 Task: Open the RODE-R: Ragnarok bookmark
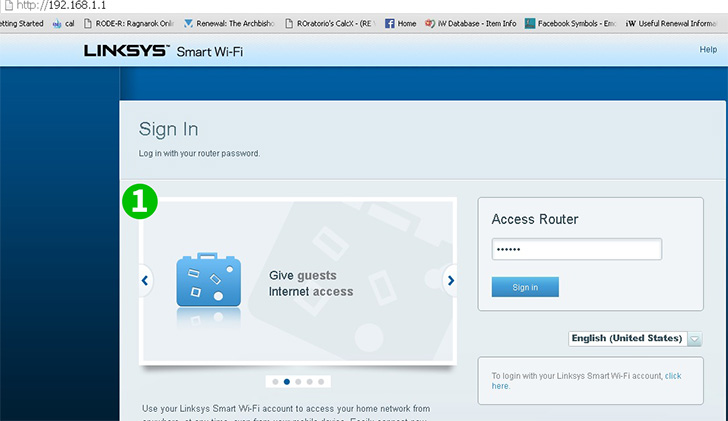coord(129,23)
